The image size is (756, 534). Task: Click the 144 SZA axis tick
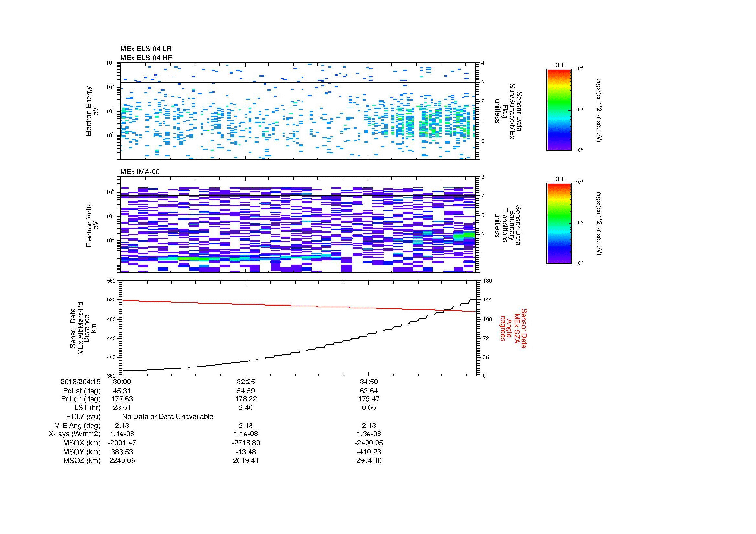487,300
